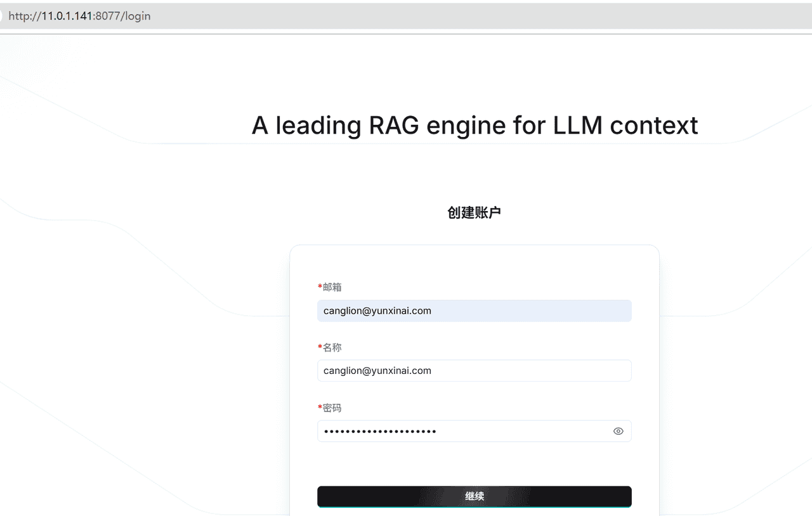Screen dimensions: 812x516
Task: Click the 邮箱 email input field
Action: point(474,311)
